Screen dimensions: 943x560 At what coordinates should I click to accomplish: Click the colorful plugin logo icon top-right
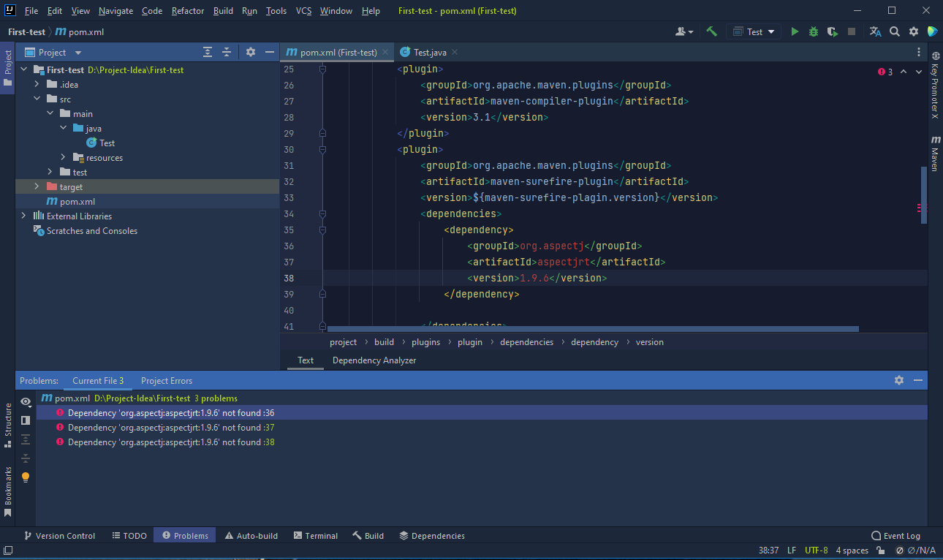pyautogui.click(x=932, y=32)
